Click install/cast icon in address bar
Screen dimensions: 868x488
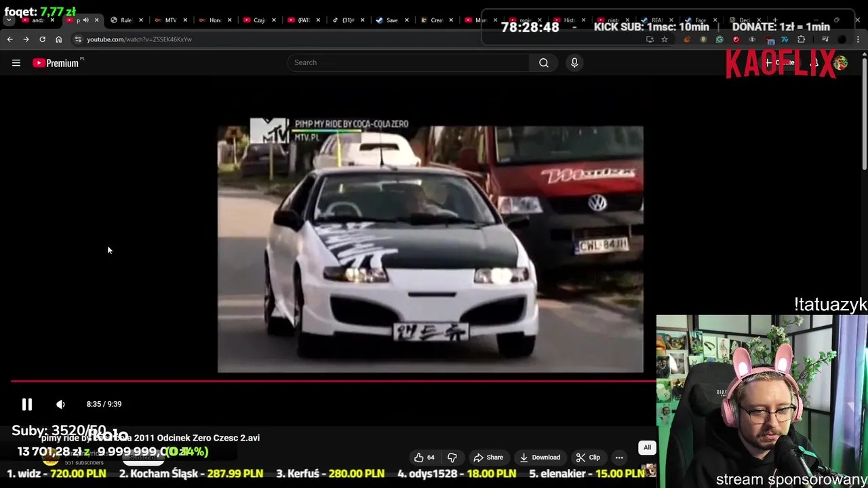(x=650, y=39)
